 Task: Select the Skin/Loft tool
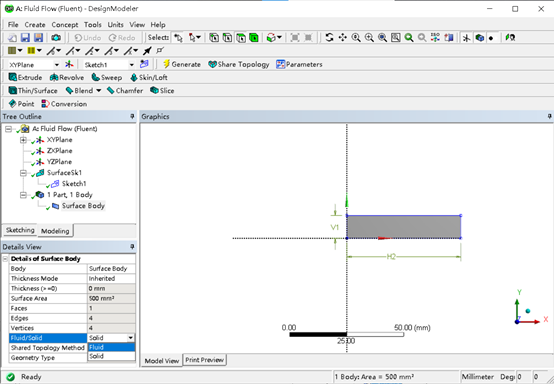[148, 77]
